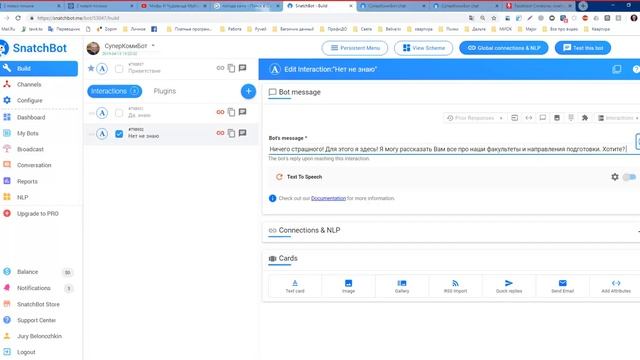Open the NLP page in the sidebar
Screen dimensions: 640x360
(22, 197)
